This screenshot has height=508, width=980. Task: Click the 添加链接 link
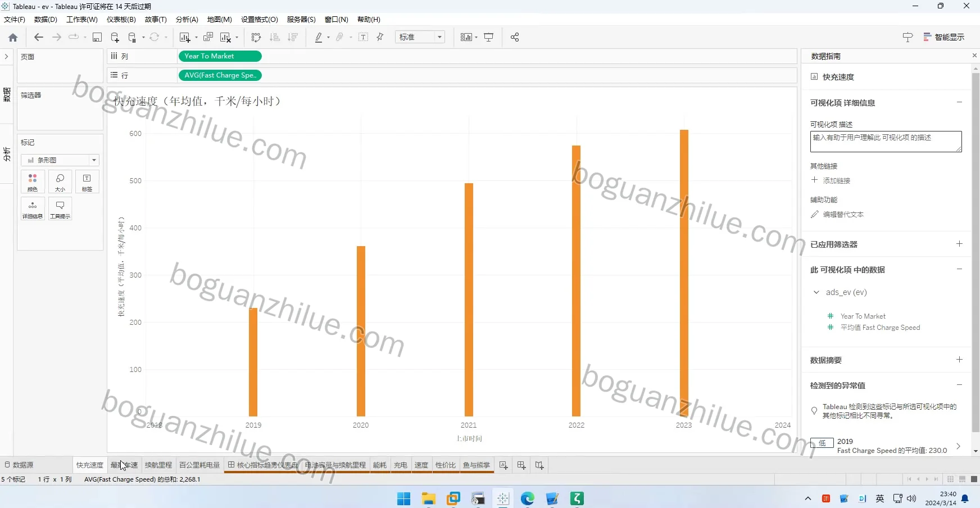836,180
